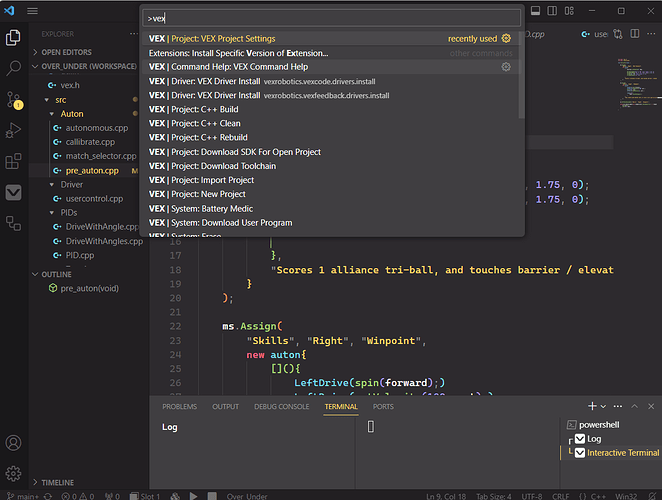Configure keybinding gear for VEX Command Help
This screenshot has width=662, height=500.
coord(506,67)
